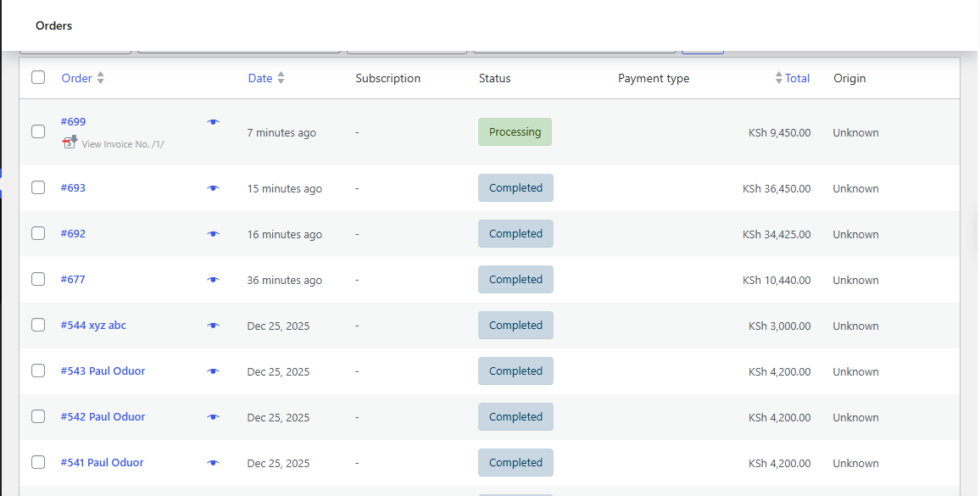Select checkbox for order #699

38,131
